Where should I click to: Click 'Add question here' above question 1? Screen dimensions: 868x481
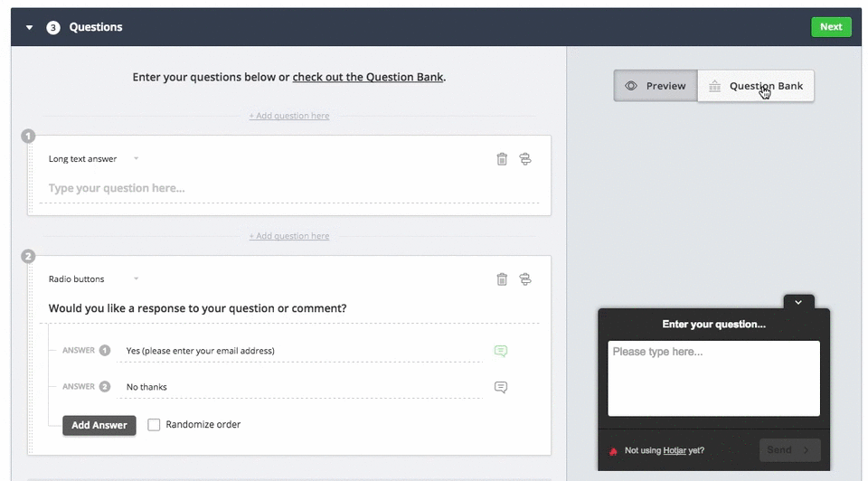(289, 116)
